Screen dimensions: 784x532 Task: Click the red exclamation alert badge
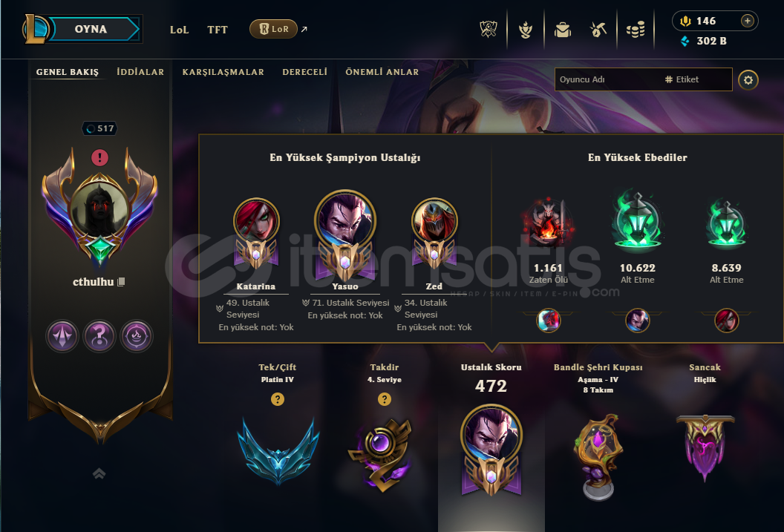100,158
